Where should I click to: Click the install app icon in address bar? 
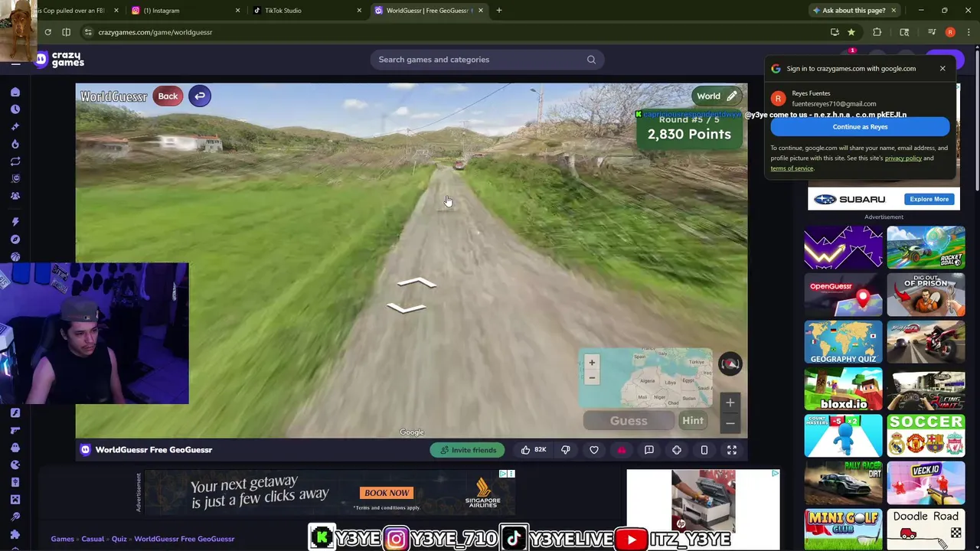click(x=835, y=32)
